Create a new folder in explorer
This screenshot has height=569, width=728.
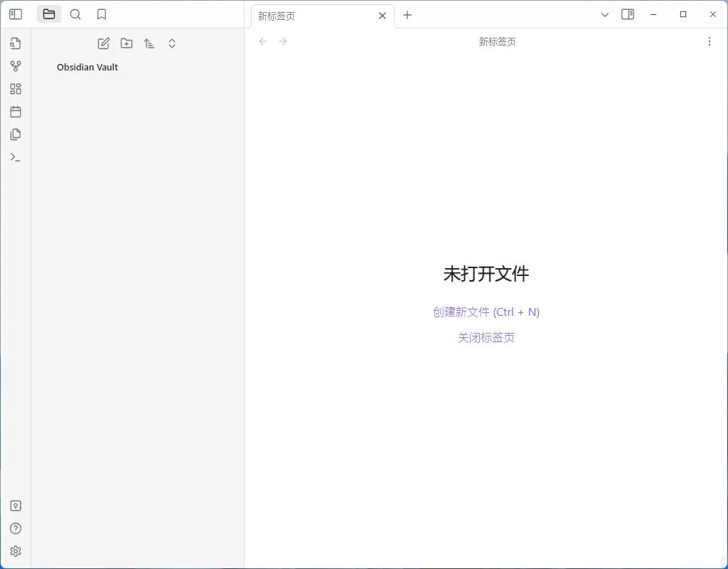[x=127, y=43]
